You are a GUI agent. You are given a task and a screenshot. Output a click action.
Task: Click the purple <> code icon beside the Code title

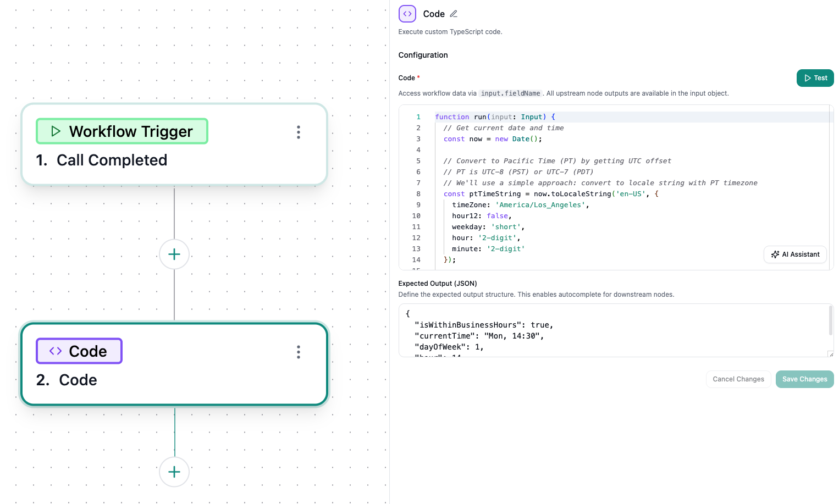click(x=407, y=13)
